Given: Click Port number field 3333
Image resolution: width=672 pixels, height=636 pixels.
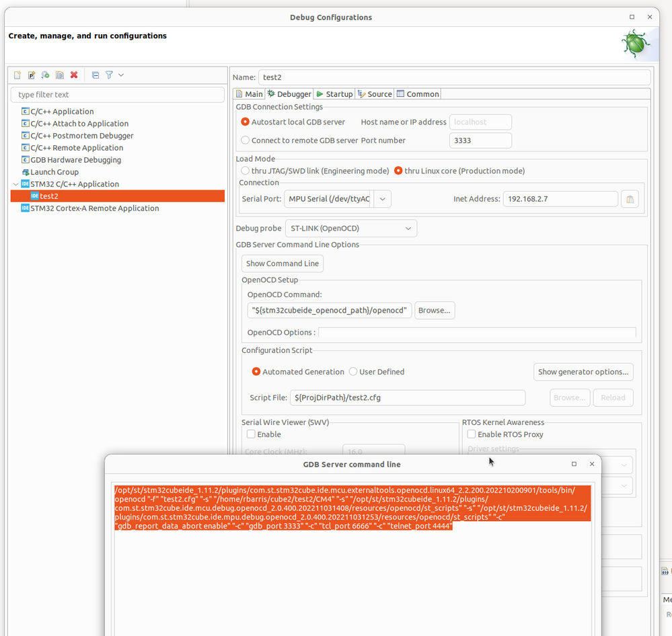Looking at the screenshot, I should point(480,141).
